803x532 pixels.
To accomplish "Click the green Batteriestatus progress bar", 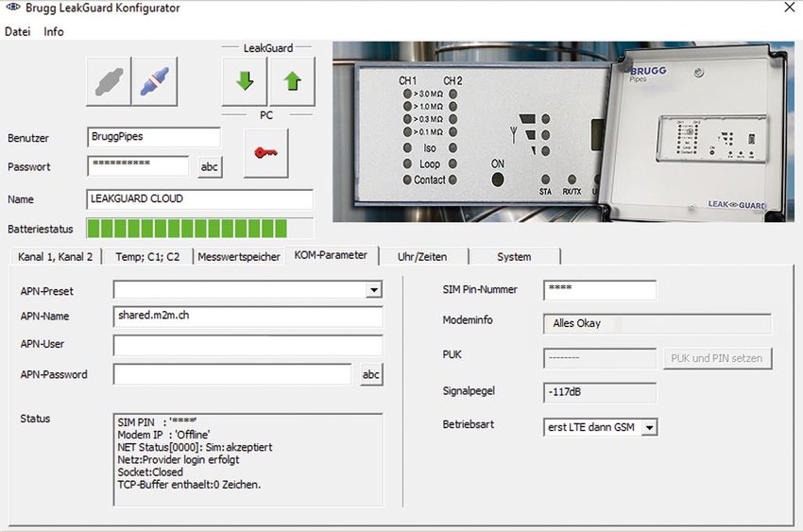I will [199, 229].
